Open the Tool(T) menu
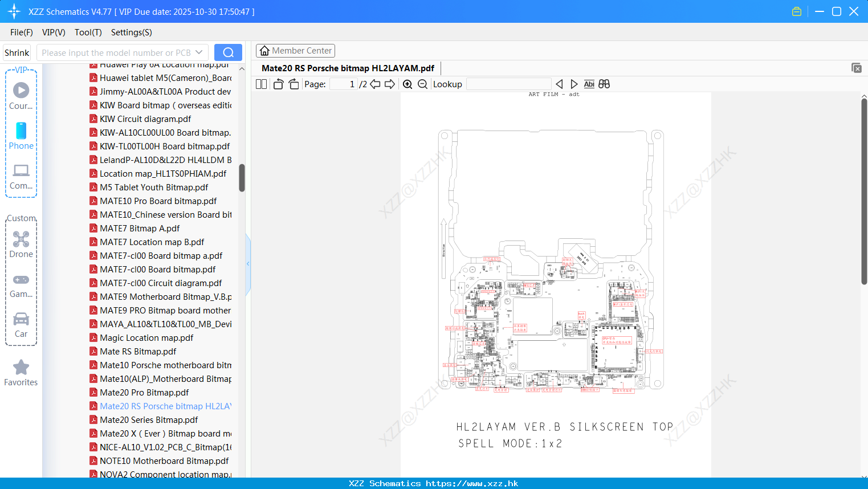 click(x=88, y=32)
